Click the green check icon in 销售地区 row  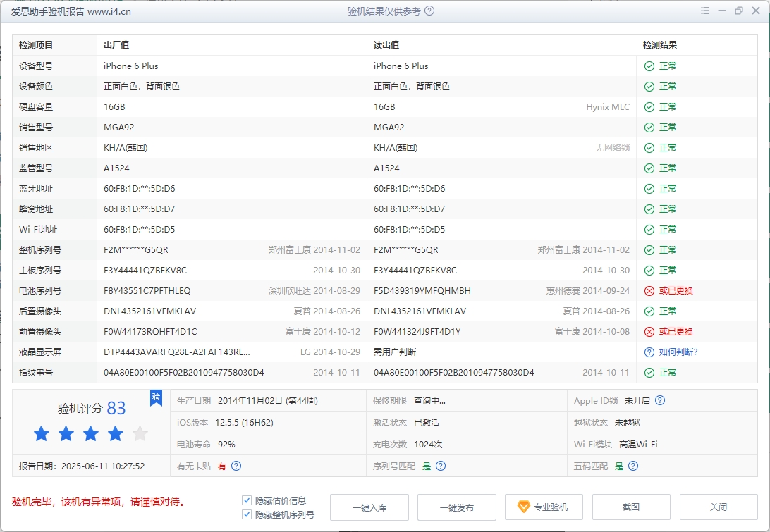pos(649,148)
